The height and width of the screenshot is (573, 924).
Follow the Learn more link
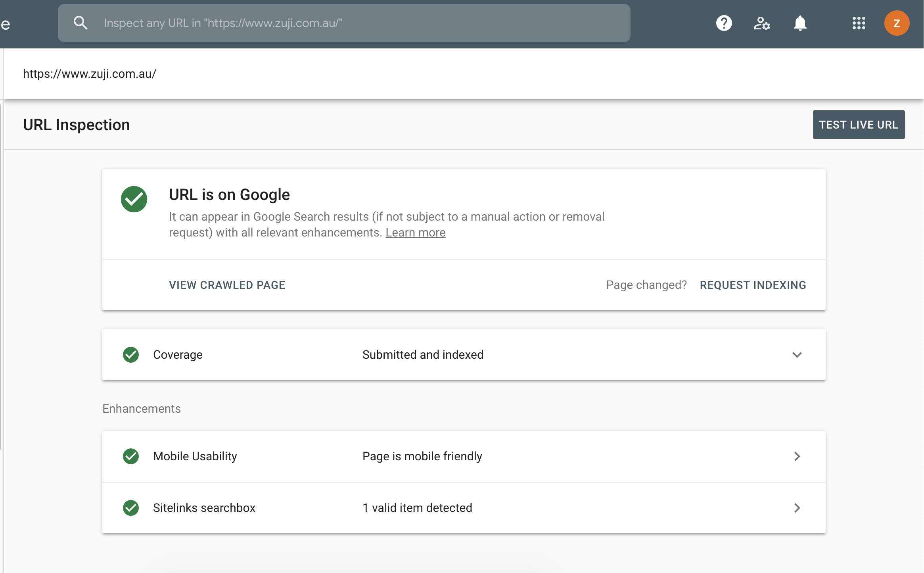(415, 233)
